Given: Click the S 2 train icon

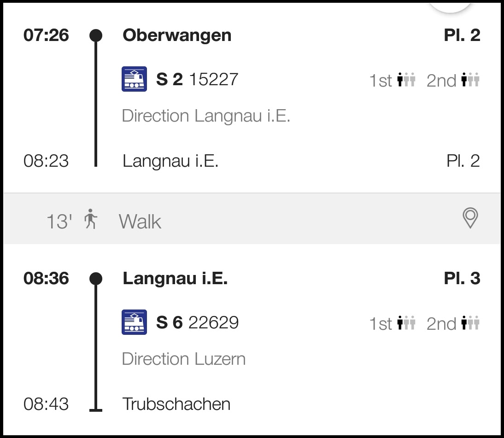Looking at the screenshot, I should (x=134, y=79).
